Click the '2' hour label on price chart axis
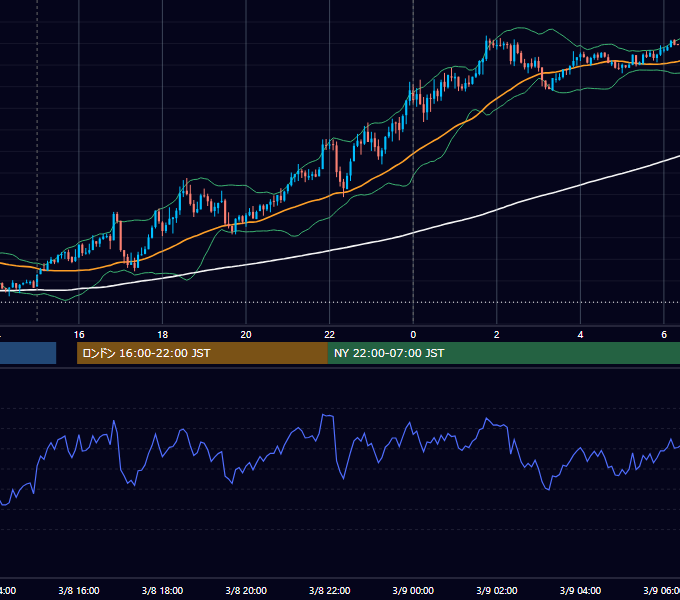The image size is (680, 600). pyautogui.click(x=497, y=335)
